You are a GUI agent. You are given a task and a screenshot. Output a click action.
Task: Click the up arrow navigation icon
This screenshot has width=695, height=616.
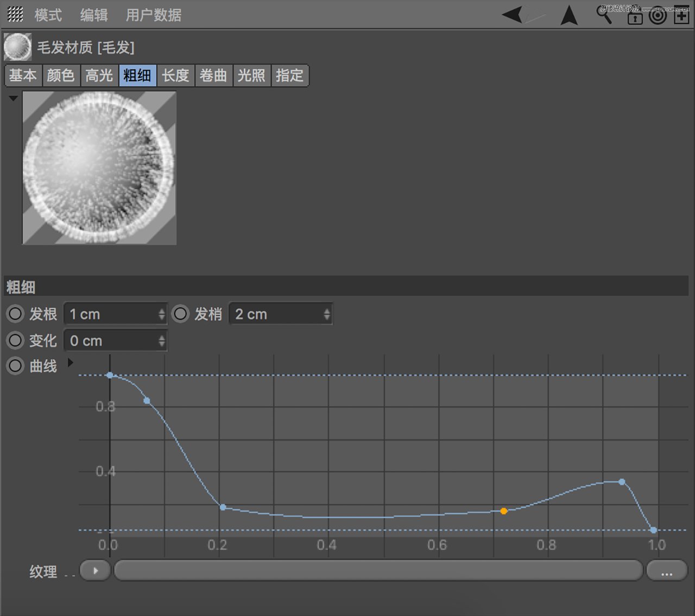(x=569, y=15)
